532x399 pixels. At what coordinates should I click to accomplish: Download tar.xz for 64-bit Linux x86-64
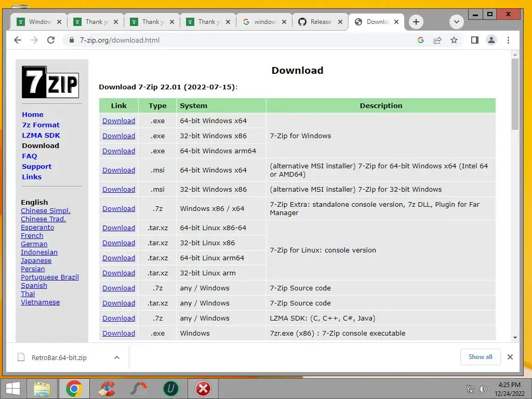[119, 228]
